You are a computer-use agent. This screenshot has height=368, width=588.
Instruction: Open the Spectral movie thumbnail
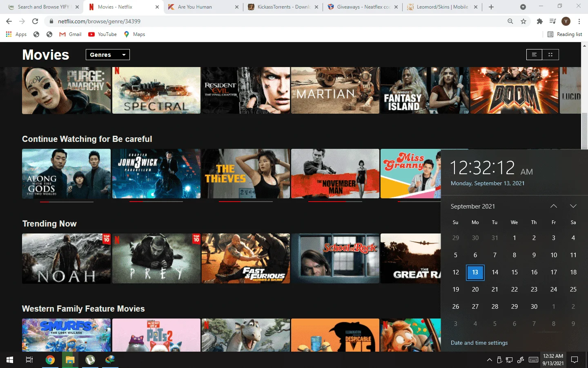tap(156, 90)
